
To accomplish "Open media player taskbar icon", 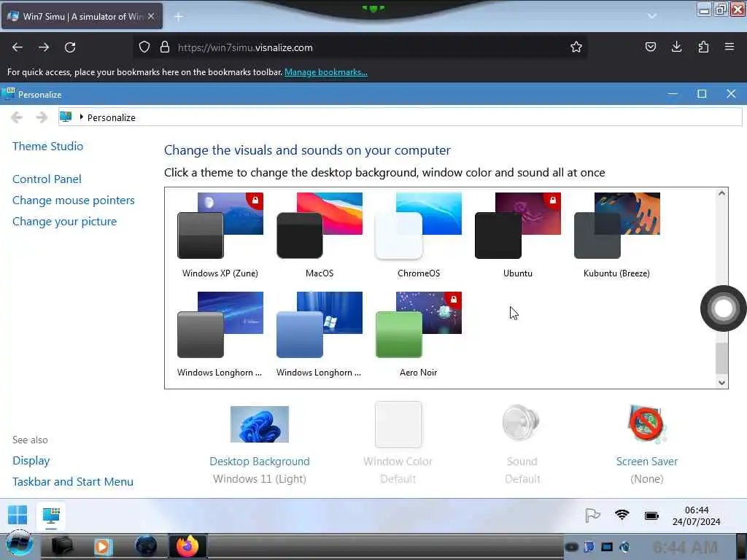I will [x=103, y=546].
